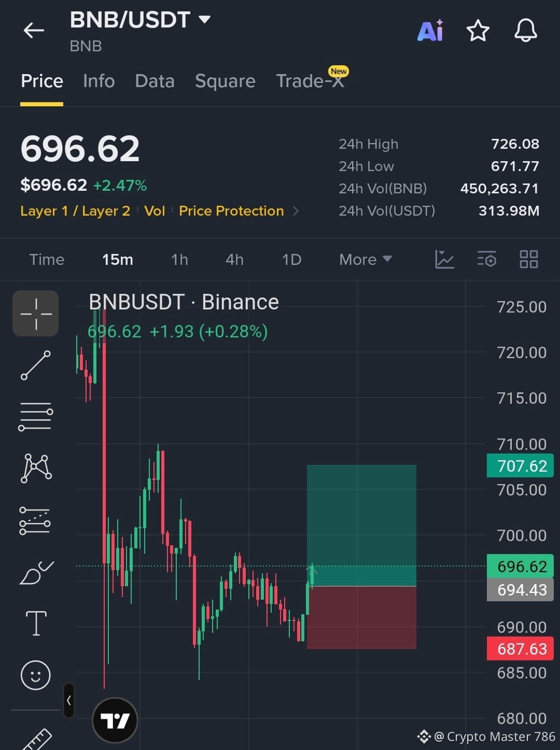Image resolution: width=560 pixels, height=750 pixels.
Task: Open the Trade-X tab
Action: (x=311, y=80)
